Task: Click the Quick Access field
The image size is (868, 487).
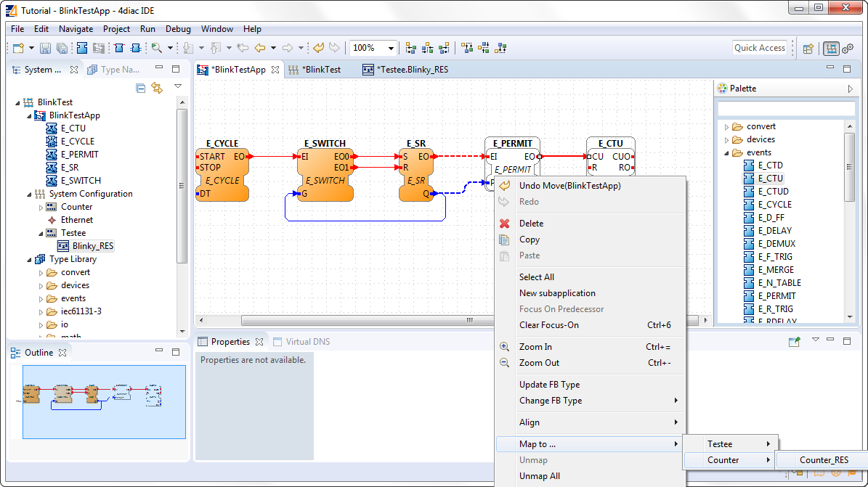Action: 760,47
